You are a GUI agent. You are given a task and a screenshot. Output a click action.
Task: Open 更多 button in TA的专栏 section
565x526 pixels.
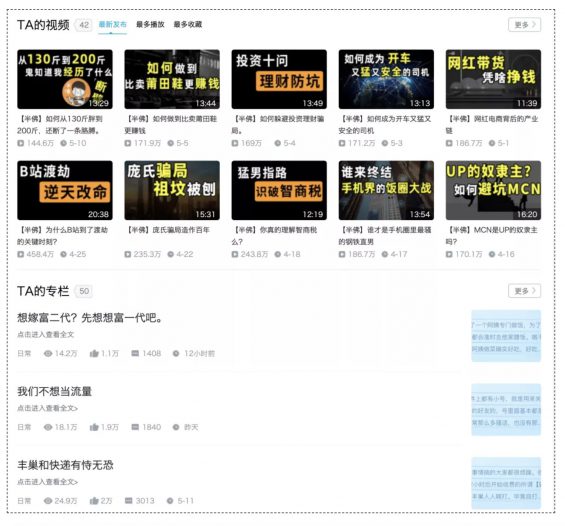[524, 291]
